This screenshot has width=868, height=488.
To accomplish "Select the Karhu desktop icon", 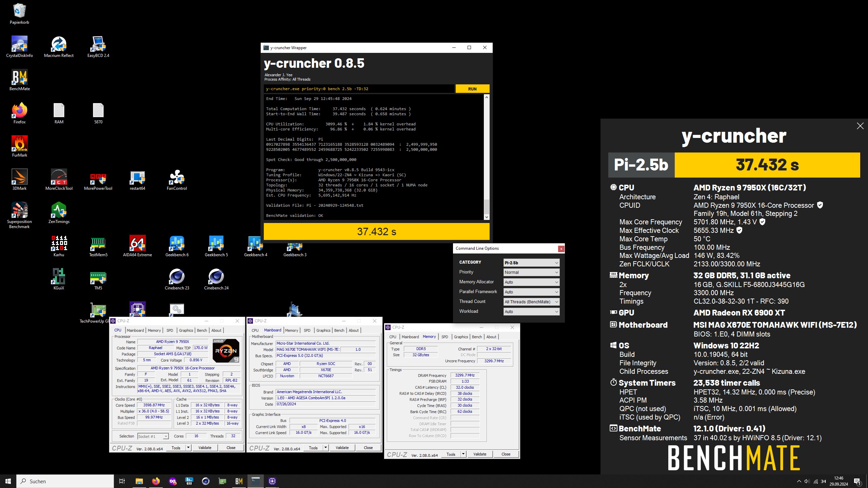I will click(x=59, y=246).
